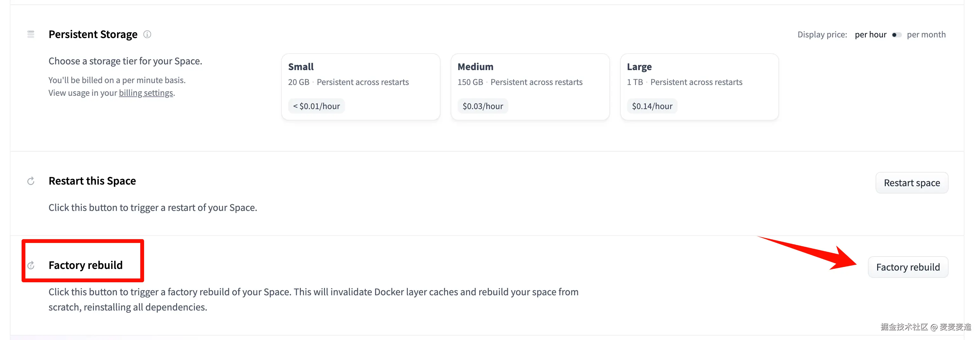980x340 pixels.
Task: Click the "Display price:" label
Action: (822, 35)
